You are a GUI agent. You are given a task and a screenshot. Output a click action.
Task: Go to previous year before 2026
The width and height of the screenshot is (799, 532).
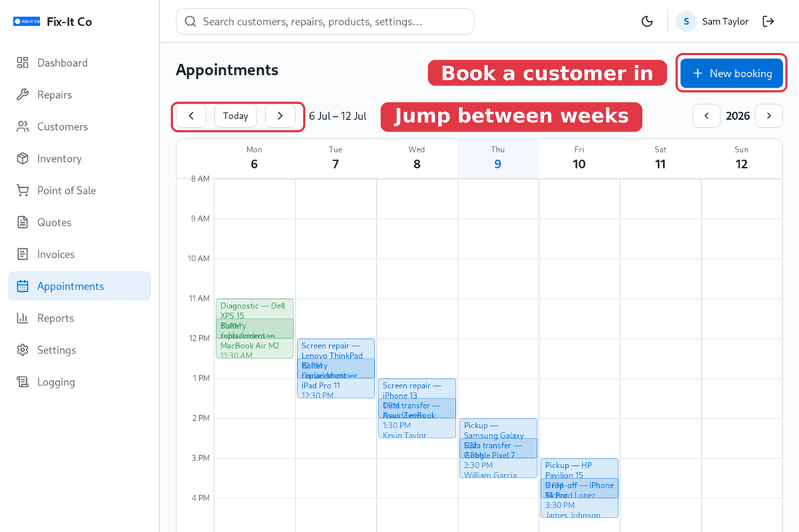(x=706, y=116)
